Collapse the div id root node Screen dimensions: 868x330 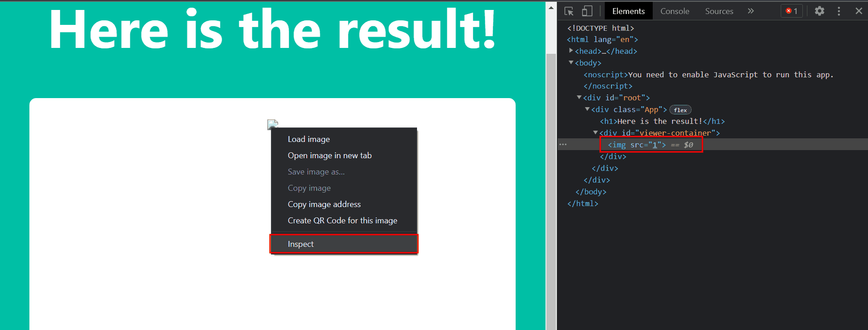click(579, 97)
